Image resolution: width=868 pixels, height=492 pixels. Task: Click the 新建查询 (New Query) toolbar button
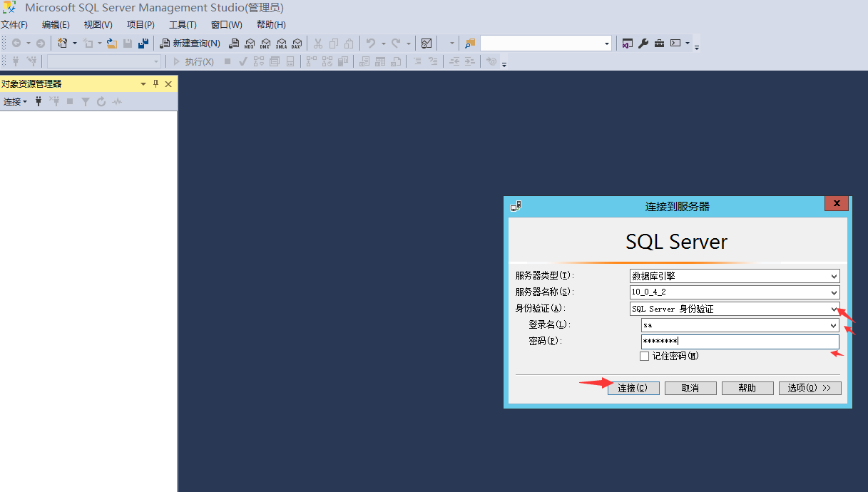pyautogui.click(x=190, y=43)
